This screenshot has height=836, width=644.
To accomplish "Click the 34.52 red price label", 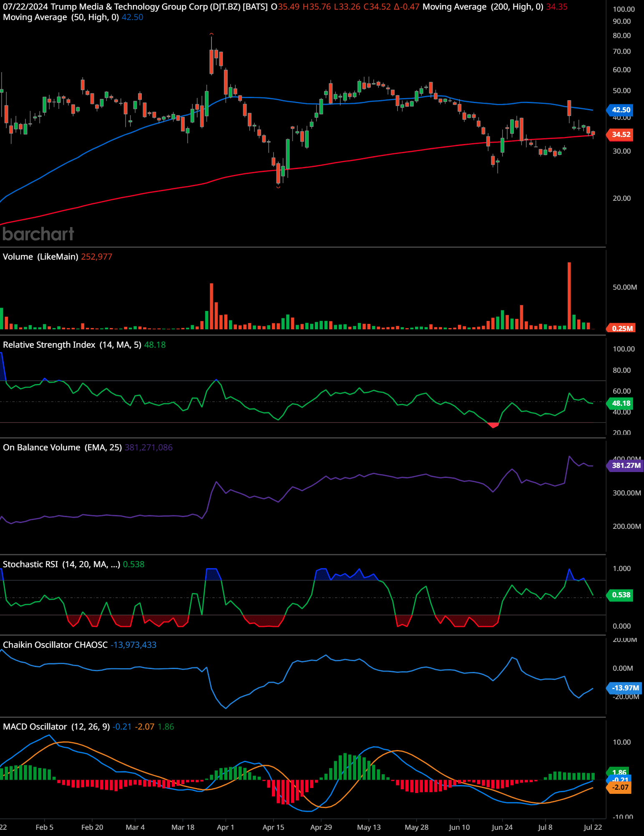I will (620, 134).
